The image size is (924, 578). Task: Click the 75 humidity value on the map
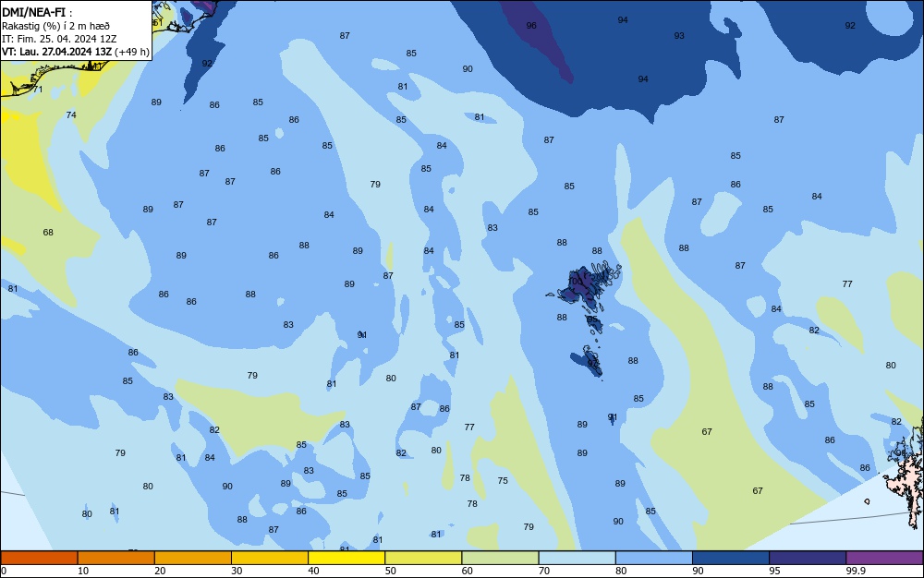[502, 481]
